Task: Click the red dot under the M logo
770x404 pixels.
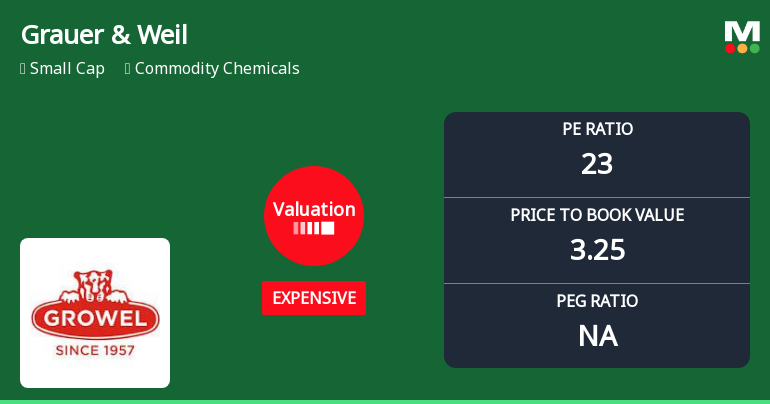Action: click(x=730, y=48)
